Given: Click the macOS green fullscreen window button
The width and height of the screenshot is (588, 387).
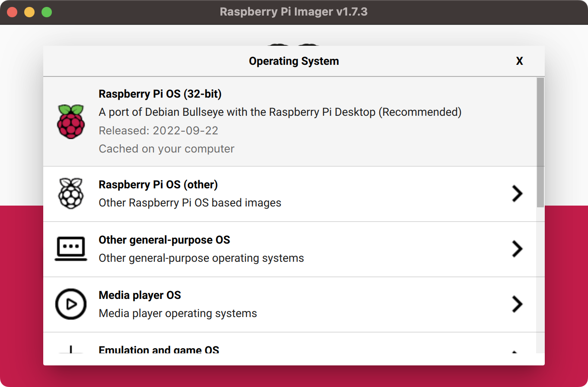Looking at the screenshot, I should (47, 12).
